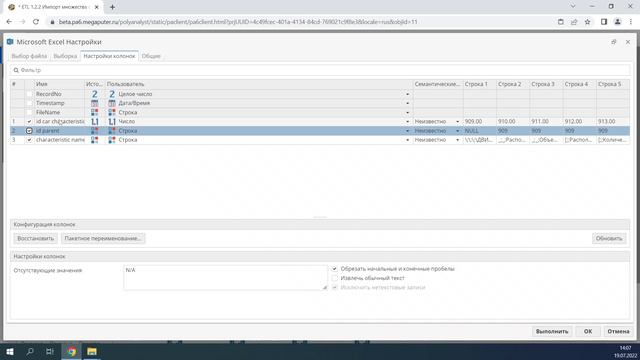Click user string icon for id parent
The image size is (640, 360).
[112, 131]
